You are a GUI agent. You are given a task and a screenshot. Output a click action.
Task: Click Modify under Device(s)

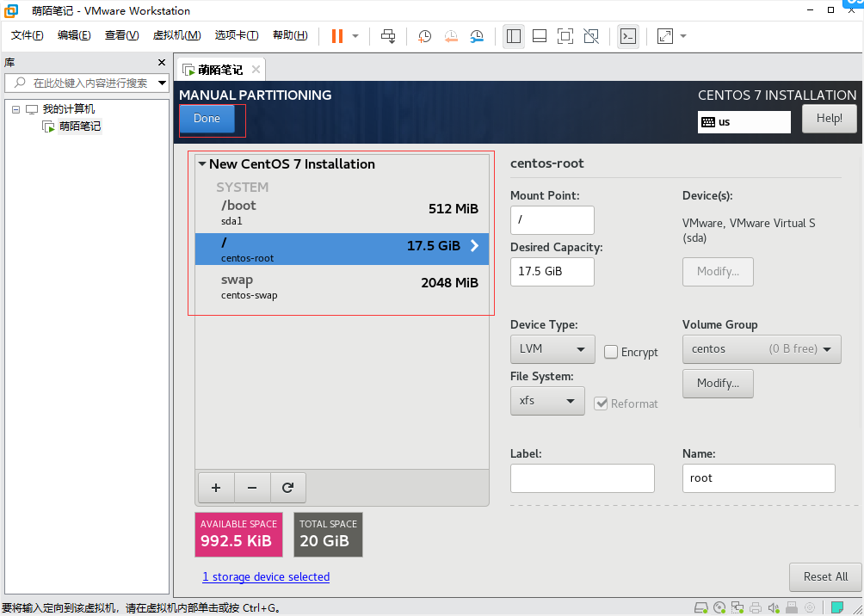click(718, 272)
